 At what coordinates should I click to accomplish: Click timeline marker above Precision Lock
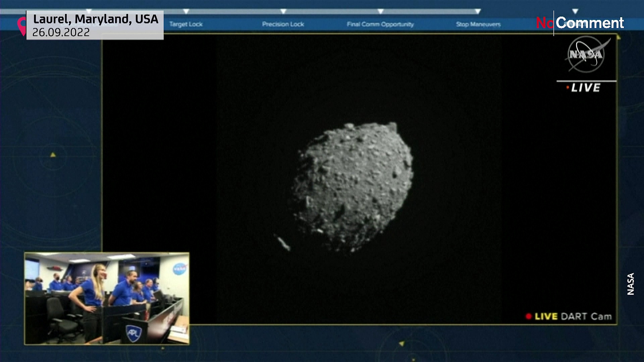click(283, 11)
